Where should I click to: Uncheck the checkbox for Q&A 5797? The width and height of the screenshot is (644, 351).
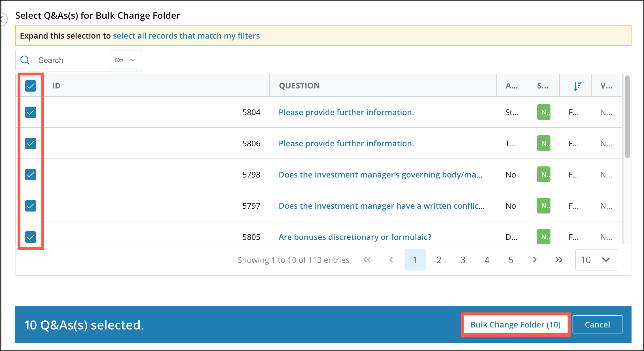[31, 206]
